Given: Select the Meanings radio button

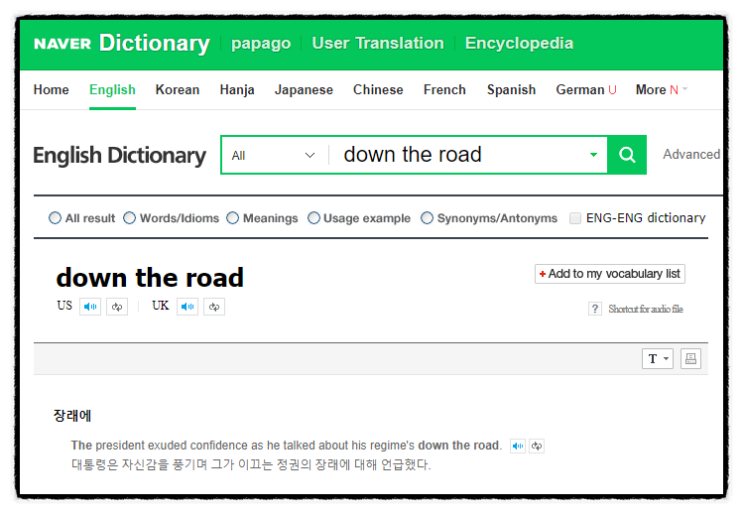Looking at the screenshot, I should click(232, 218).
